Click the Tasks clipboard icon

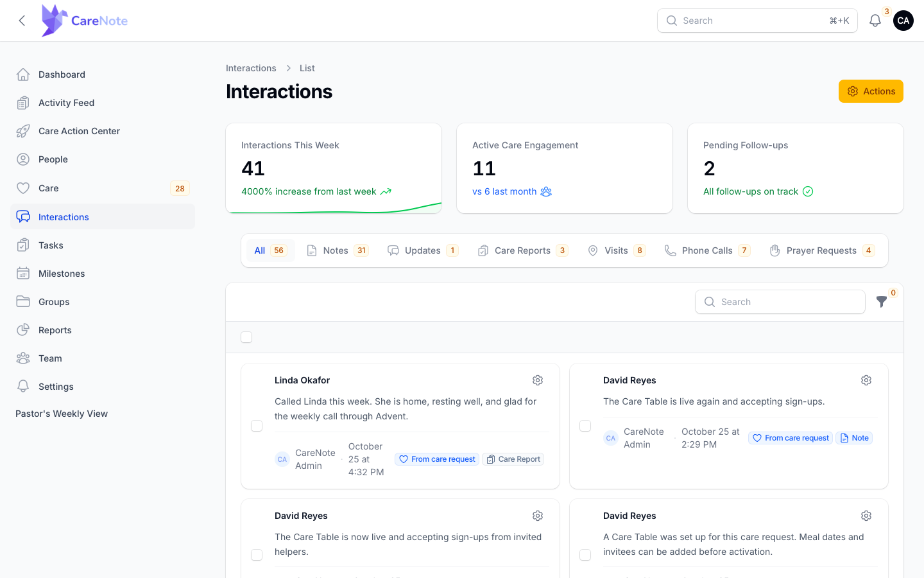(x=23, y=245)
